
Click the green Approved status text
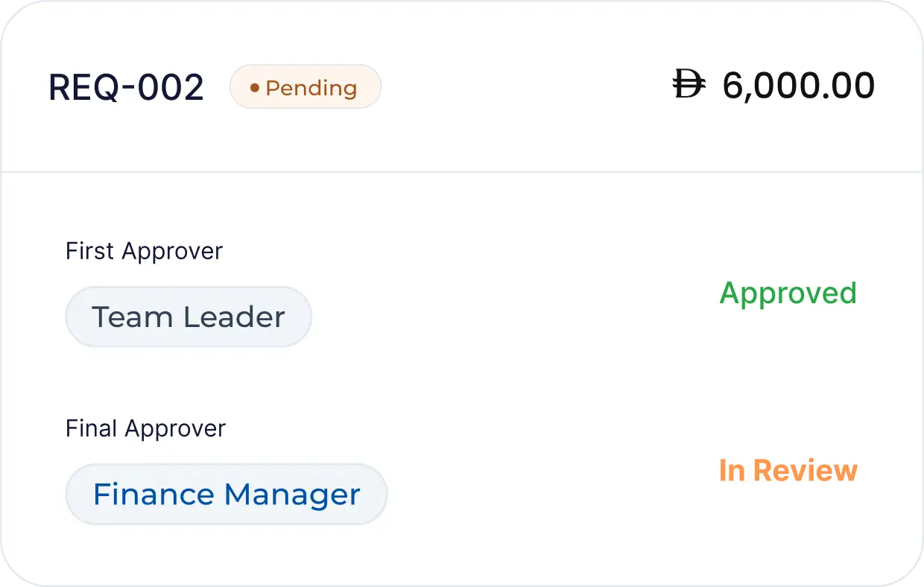click(788, 293)
